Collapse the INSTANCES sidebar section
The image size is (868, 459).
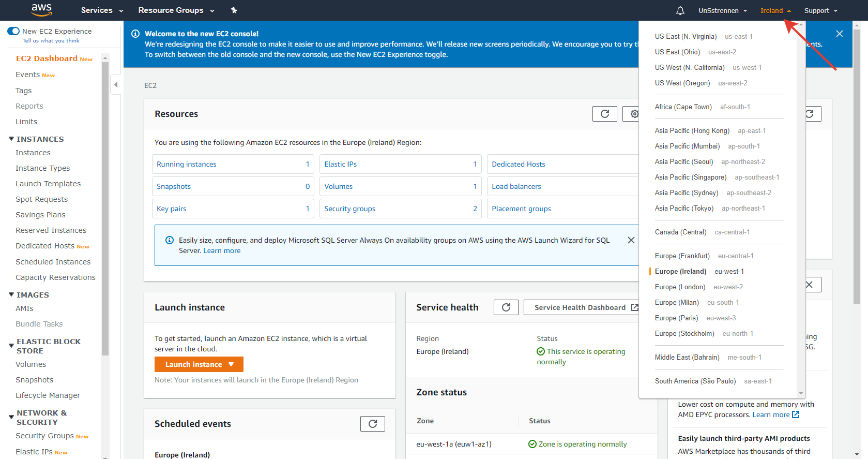11,139
